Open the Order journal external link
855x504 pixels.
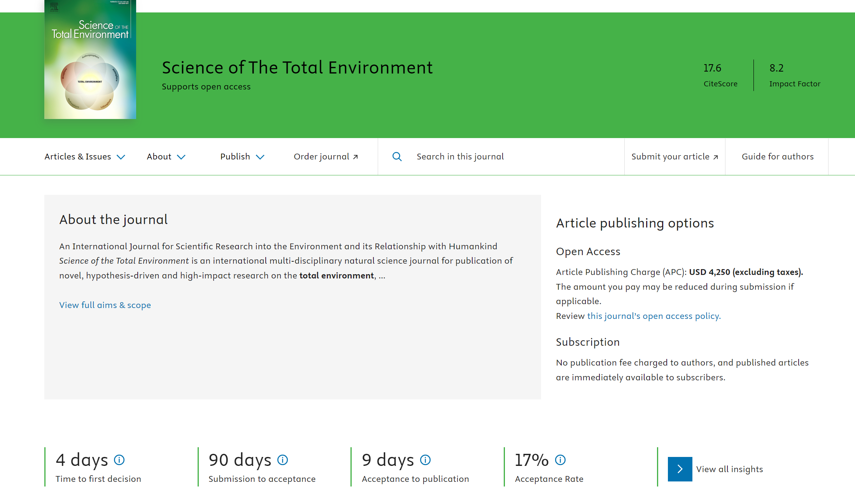pos(326,157)
